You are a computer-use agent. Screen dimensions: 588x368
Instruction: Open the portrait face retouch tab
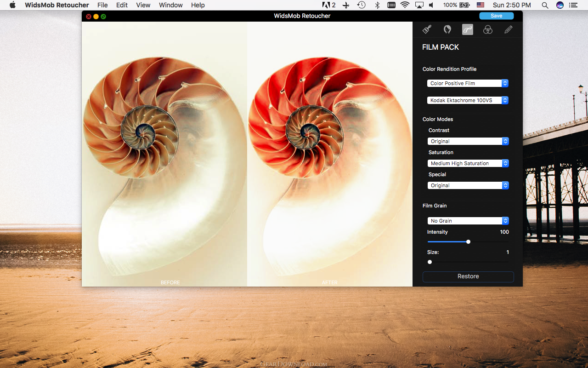pyautogui.click(x=447, y=29)
